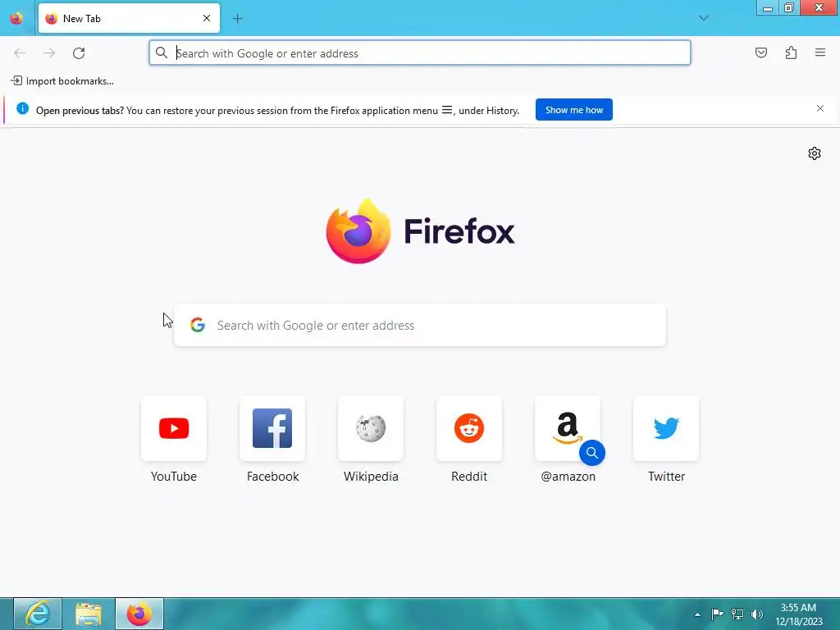840x630 pixels.
Task: Open the Twitter shortcut tile
Action: pyautogui.click(x=666, y=428)
